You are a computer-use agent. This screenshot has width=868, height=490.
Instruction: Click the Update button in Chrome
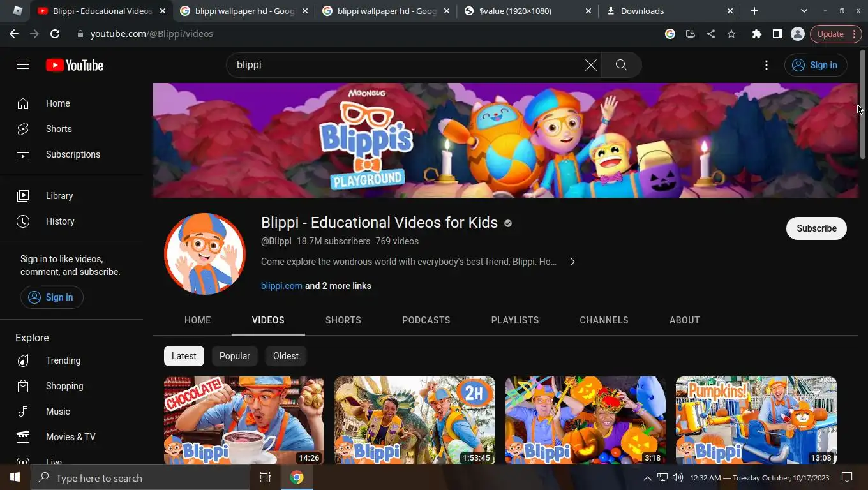837,34
